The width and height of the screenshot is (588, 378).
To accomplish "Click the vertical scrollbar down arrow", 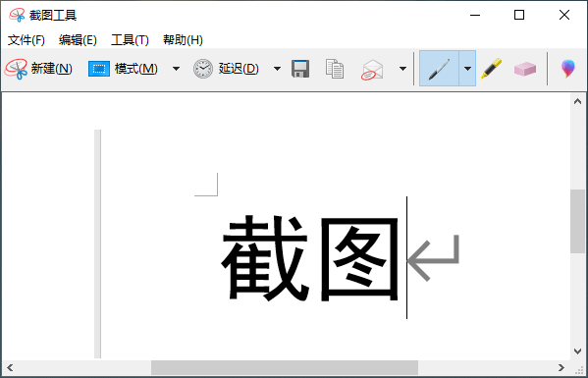I will coord(577,351).
